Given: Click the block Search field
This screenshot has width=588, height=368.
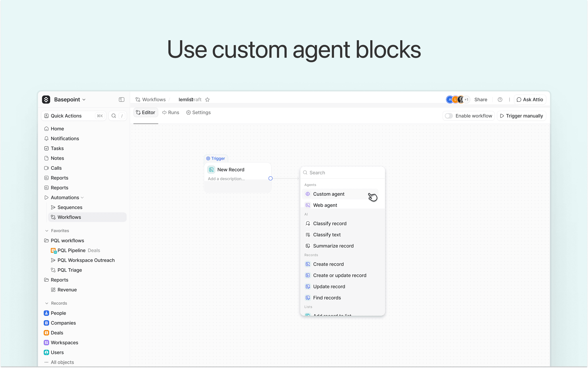Looking at the screenshot, I should click(x=343, y=172).
